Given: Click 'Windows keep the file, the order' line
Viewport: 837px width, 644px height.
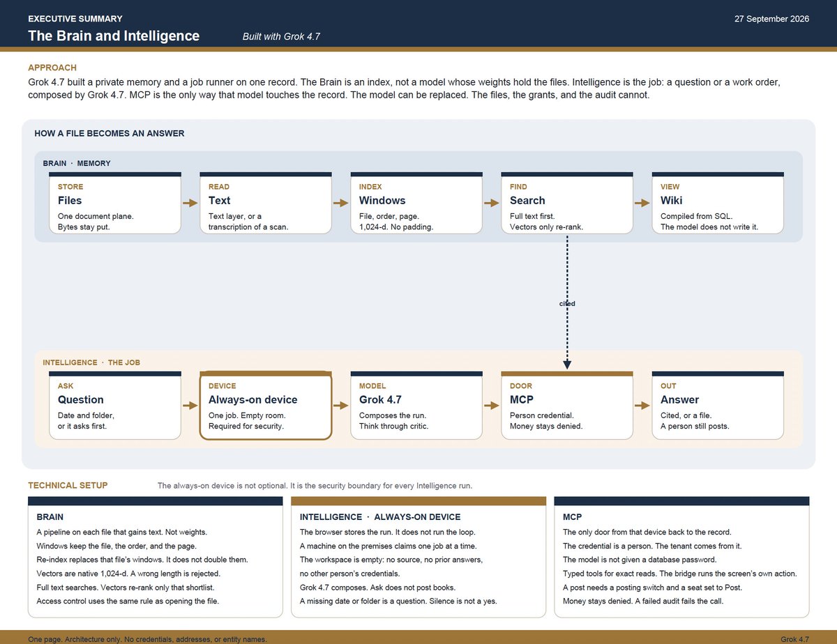Looking at the screenshot, I should (x=116, y=546).
